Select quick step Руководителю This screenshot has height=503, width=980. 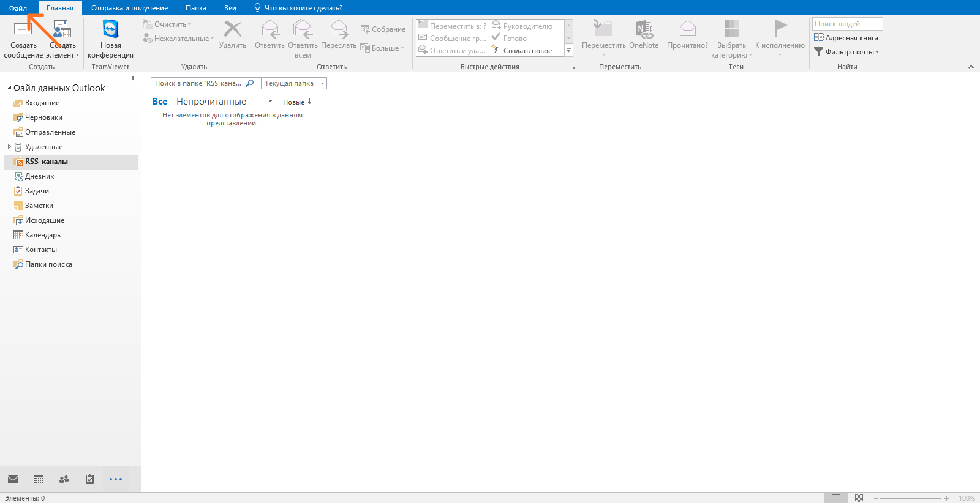pos(522,26)
